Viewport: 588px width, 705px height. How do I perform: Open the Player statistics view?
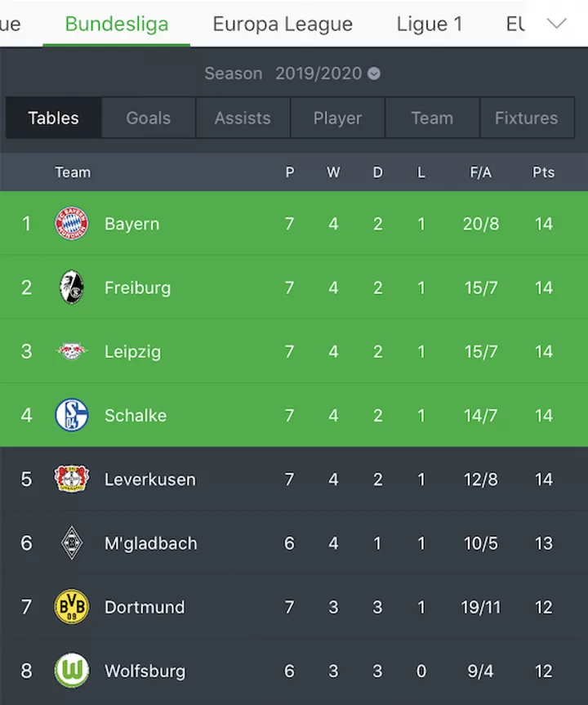tap(337, 118)
